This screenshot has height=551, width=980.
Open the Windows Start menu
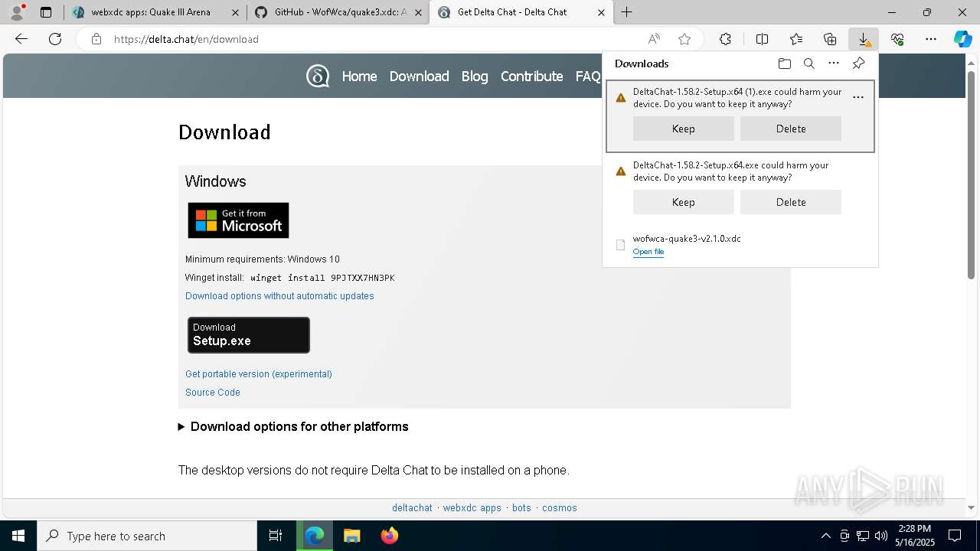coord(18,536)
